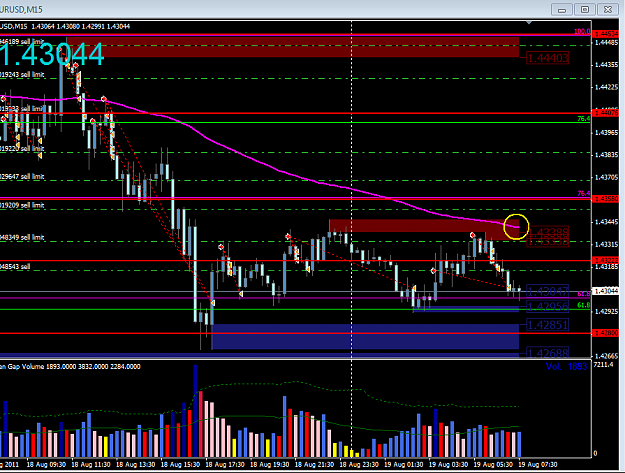Click the white current price tag 1.43044
The width and height of the screenshot is (625, 473).
tap(606, 291)
